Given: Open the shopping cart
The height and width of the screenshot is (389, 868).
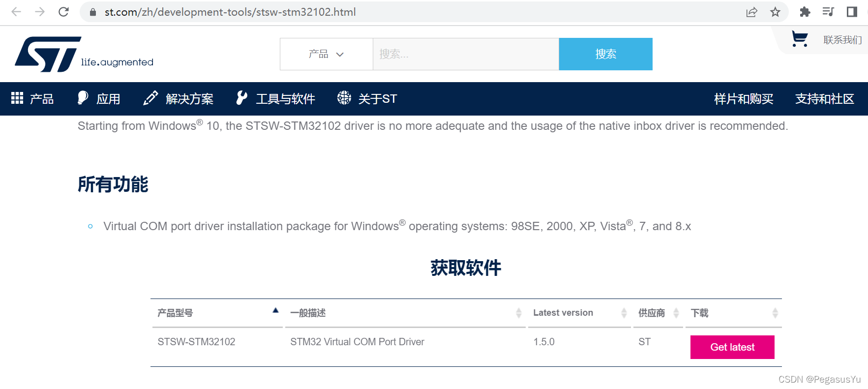Looking at the screenshot, I should [800, 39].
